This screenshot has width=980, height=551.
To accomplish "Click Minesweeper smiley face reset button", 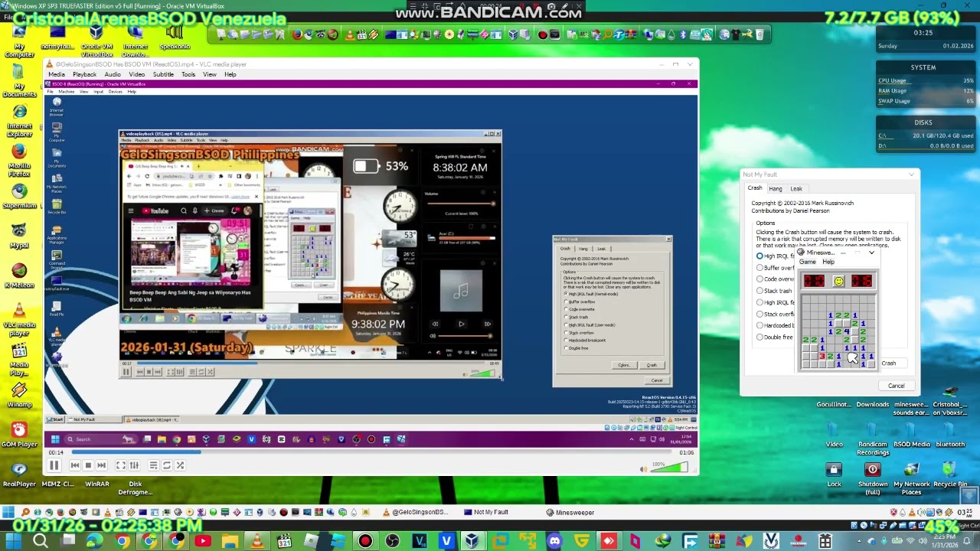I will [838, 282].
